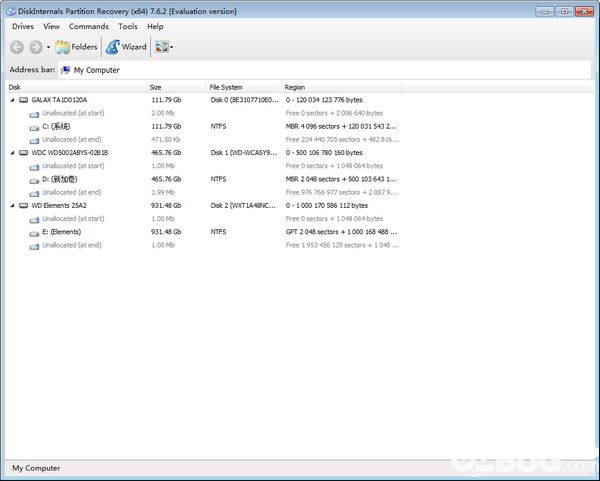Click '0 - 1 000 170 586 112 bytes' region
600x481 pixels.
pyautogui.click(x=327, y=205)
